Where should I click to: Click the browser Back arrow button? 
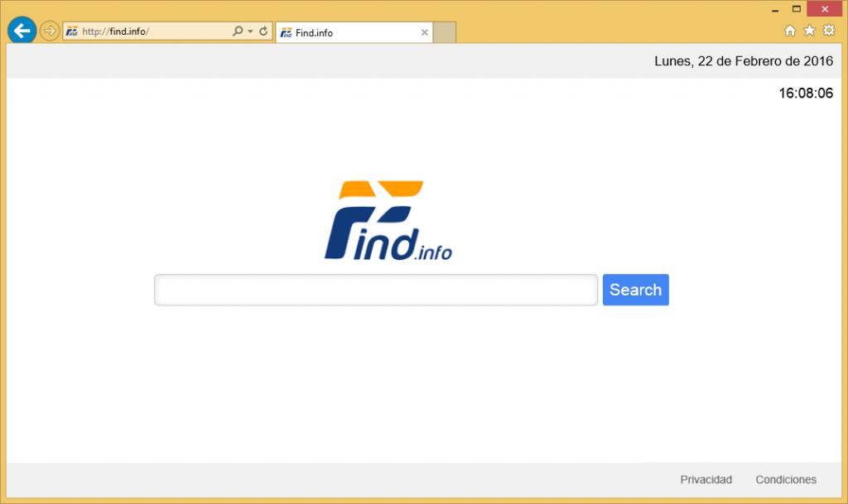point(22,31)
